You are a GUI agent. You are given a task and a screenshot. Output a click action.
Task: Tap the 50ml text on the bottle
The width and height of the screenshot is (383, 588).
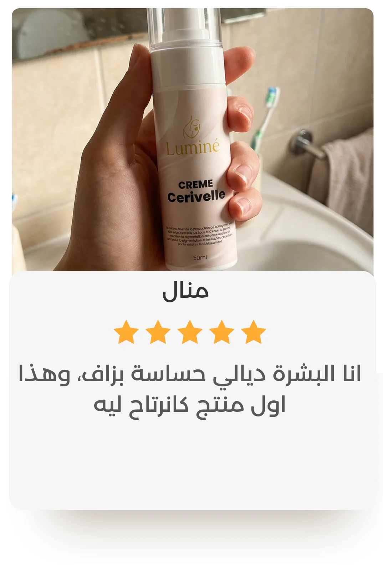(x=200, y=257)
